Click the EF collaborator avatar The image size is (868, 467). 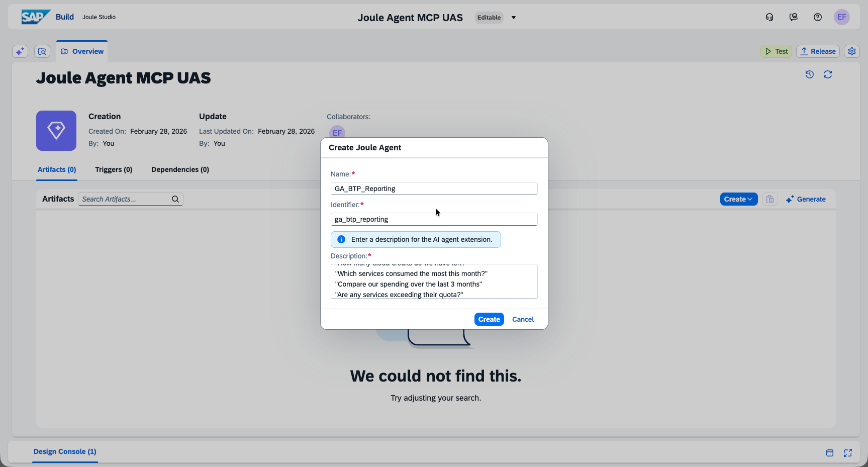[337, 132]
